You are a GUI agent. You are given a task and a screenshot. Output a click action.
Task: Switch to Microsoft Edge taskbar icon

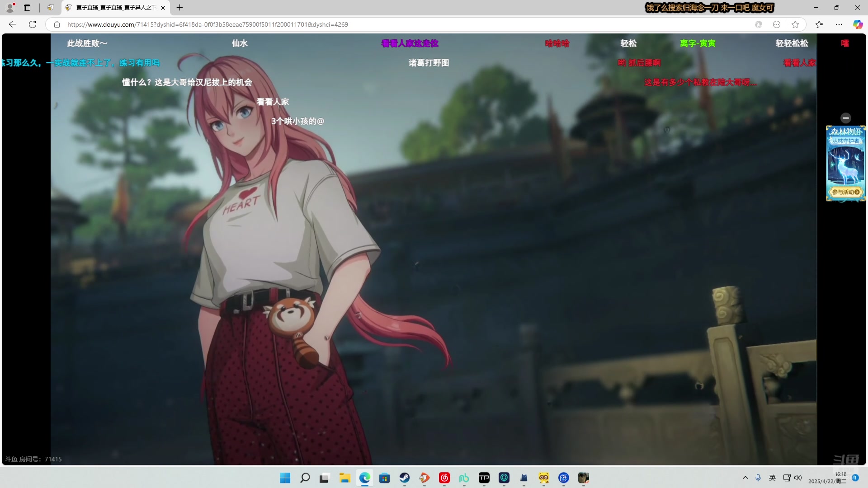pos(365,478)
